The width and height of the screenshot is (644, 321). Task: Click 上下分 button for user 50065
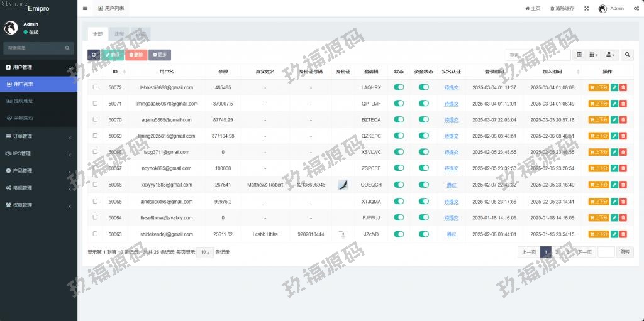[598, 201]
